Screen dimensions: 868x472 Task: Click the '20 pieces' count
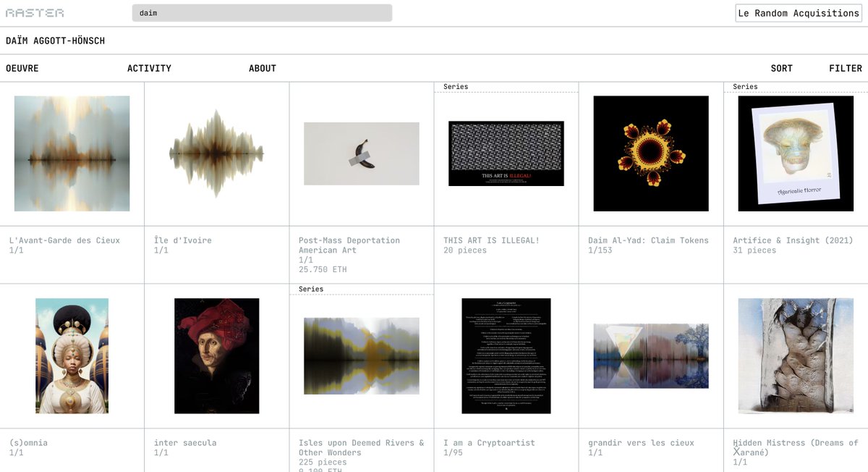pos(465,250)
